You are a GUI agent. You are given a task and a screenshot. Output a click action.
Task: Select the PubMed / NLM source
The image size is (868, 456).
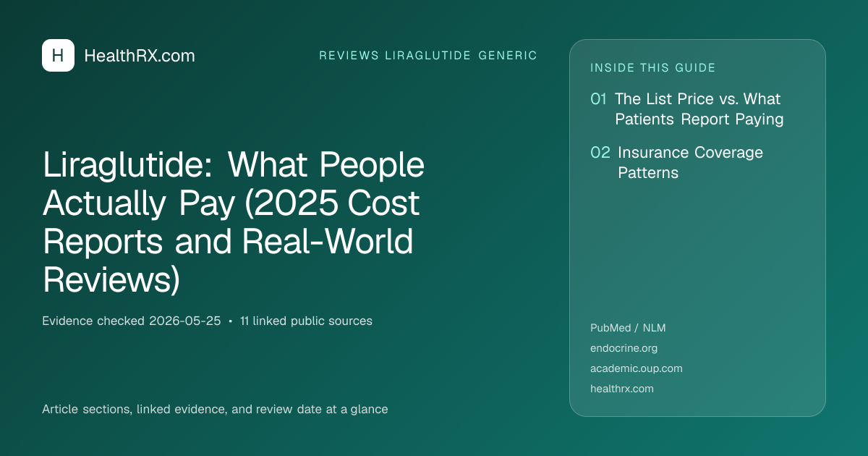coord(628,328)
